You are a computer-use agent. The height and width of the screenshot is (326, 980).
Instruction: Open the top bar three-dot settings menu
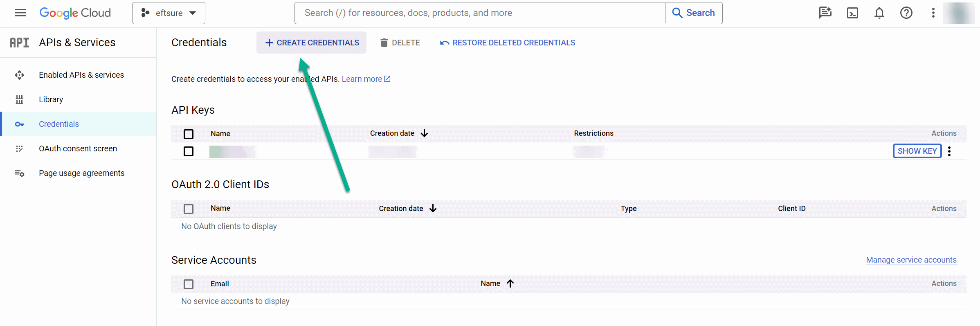click(x=933, y=13)
